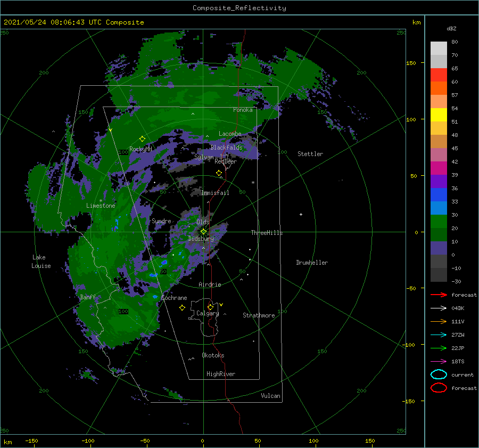Click the yellow diamond marker west of Calgary
Image resolution: width=479 pixels, height=448 pixels.
click(182, 308)
